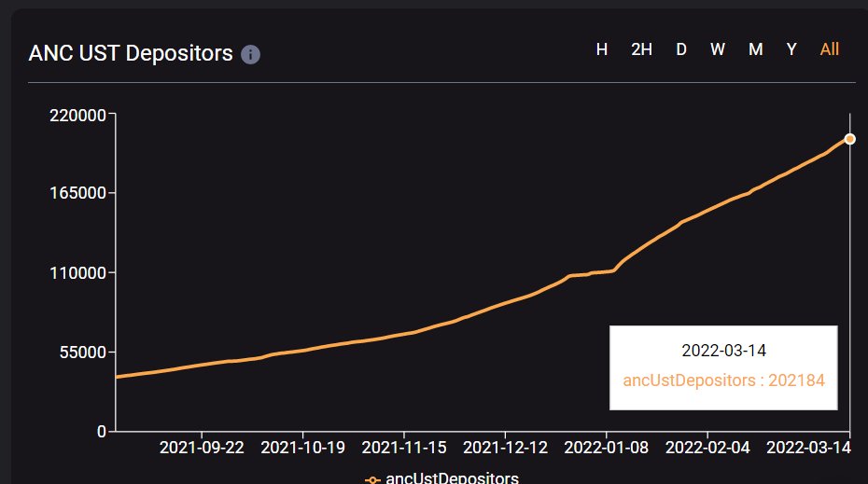The height and width of the screenshot is (484, 868).
Task: Click the ANC UST Depositors title
Action: pyautogui.click(x=131, y=54)
